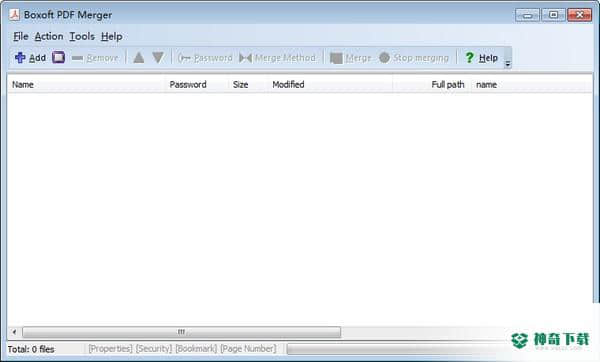Click the Add button in the toolbar
The width and height of the screenshot is (600, 362).
[30, 58]
